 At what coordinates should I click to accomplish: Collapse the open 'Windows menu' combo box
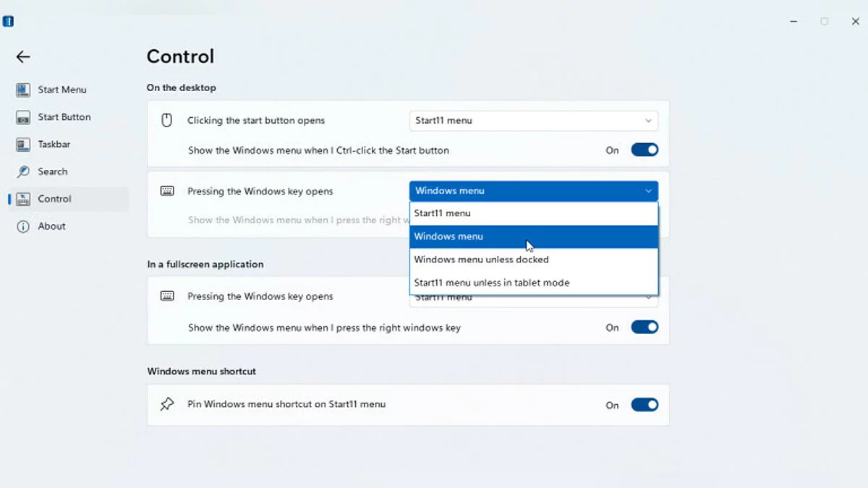coord(533,191)
